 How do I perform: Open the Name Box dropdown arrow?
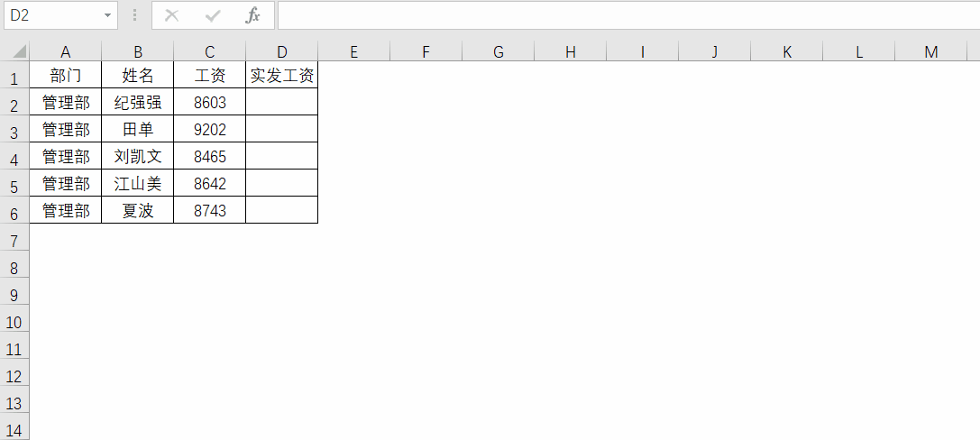click(108, 15)
